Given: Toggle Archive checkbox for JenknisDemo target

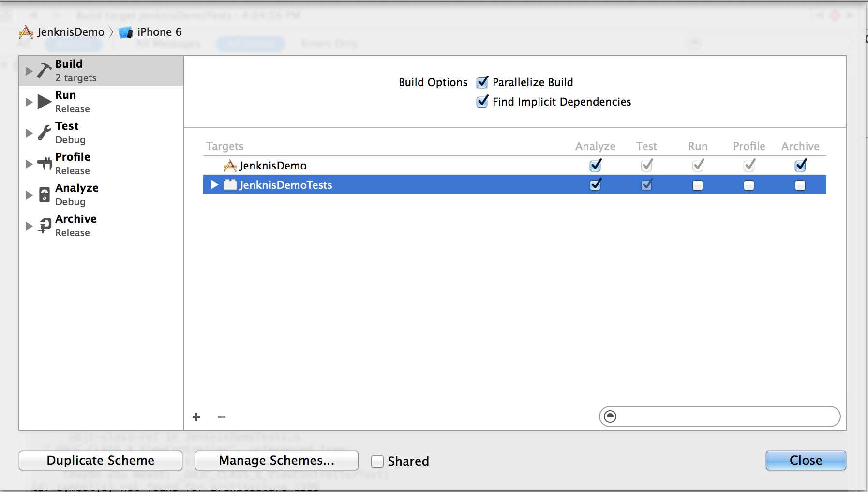Looking at the screenshot, I should click(801, 166).
